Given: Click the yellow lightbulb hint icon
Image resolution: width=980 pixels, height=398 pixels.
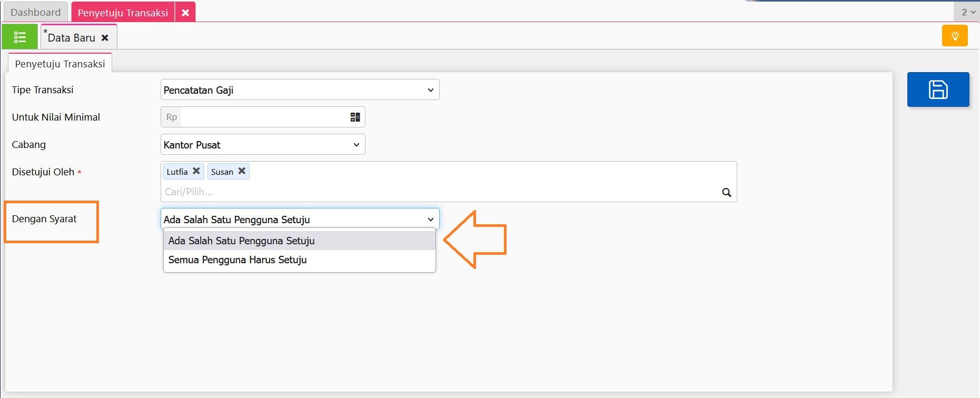Looking at the screenshot, I should [x=954, y=36].
